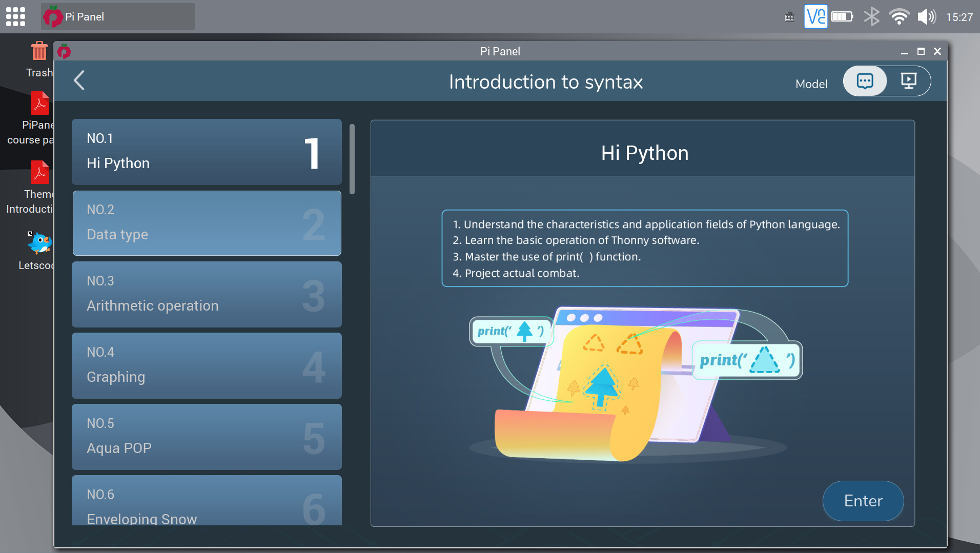Open the volume control icon
The width and height of the screenshot is (980, 553).
[927, 16]
